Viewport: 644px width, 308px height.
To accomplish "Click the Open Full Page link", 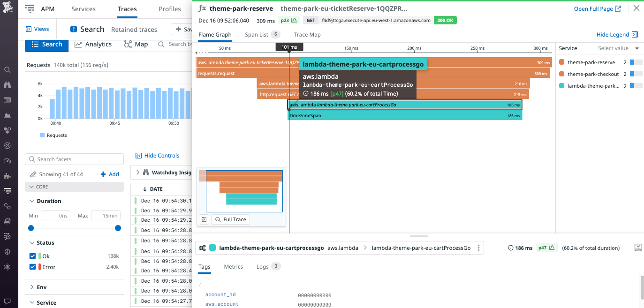I will pyautogui.click(x=595, y=8).
